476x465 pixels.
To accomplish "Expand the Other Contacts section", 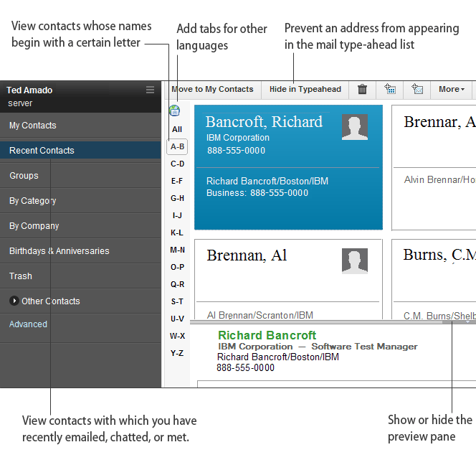I will tap(14, 301).
